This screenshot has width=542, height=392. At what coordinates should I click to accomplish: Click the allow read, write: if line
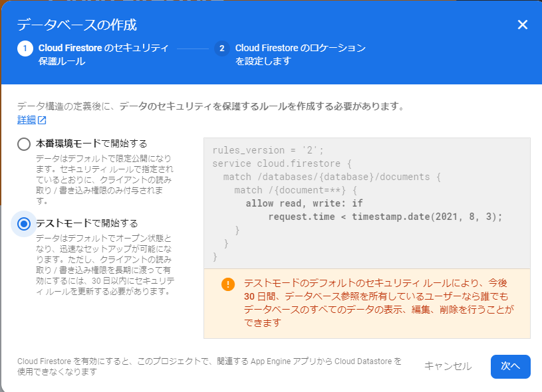coord(304,203)
